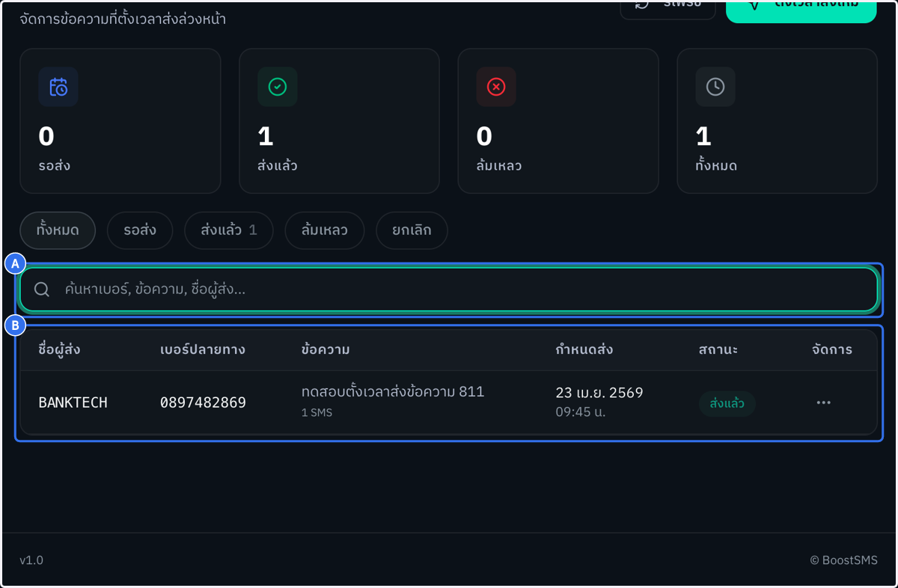Viewport: 898px width, 588px height.
Task: Click the clock icon on ทั้งหมด card
Action: (715, 87)
